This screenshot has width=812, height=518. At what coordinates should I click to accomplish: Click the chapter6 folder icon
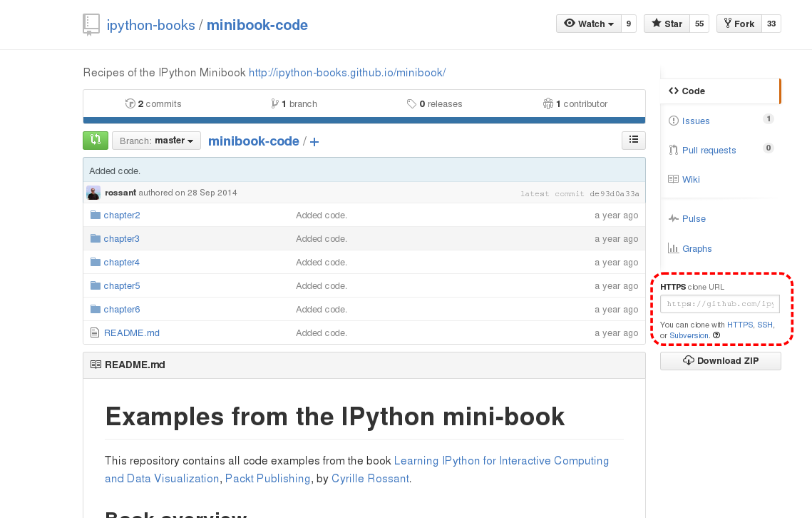[96, 309]
